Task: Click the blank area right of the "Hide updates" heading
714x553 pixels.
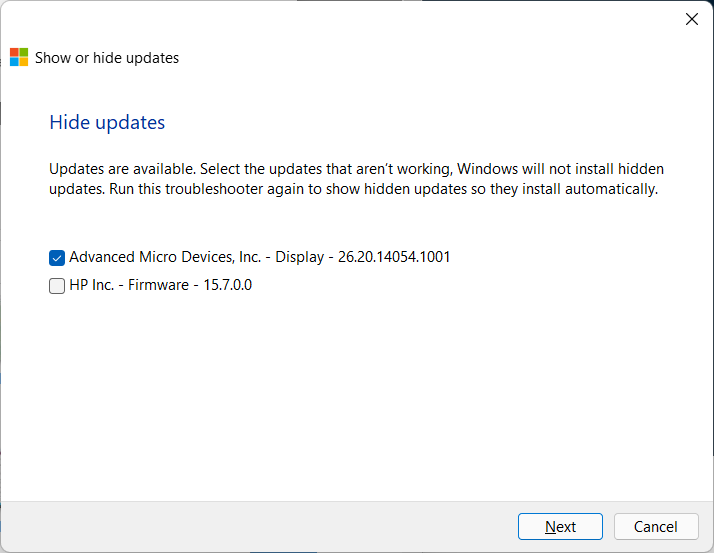Action: click(420, 123)
